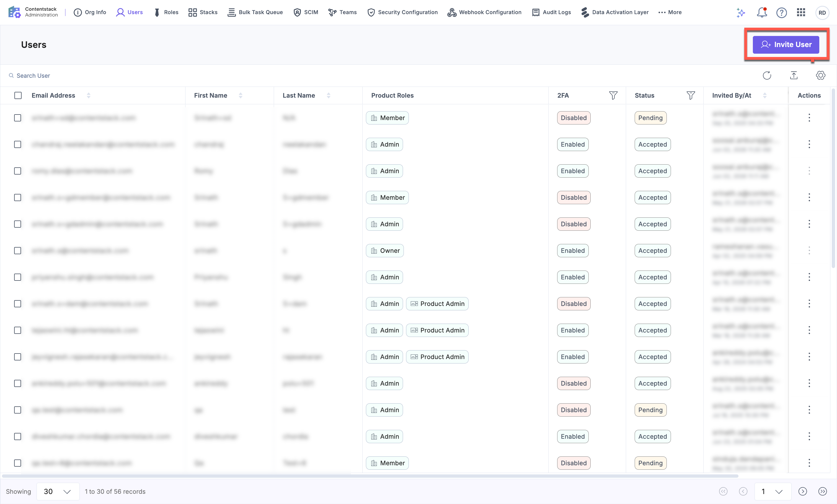Click the first row Disabled 2FA badge

573,118
